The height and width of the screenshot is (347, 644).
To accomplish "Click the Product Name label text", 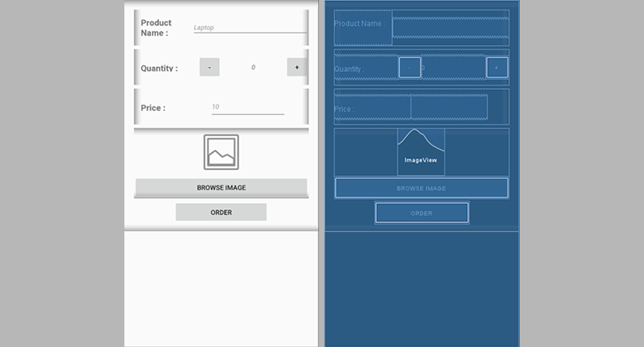I will (156, 28).
